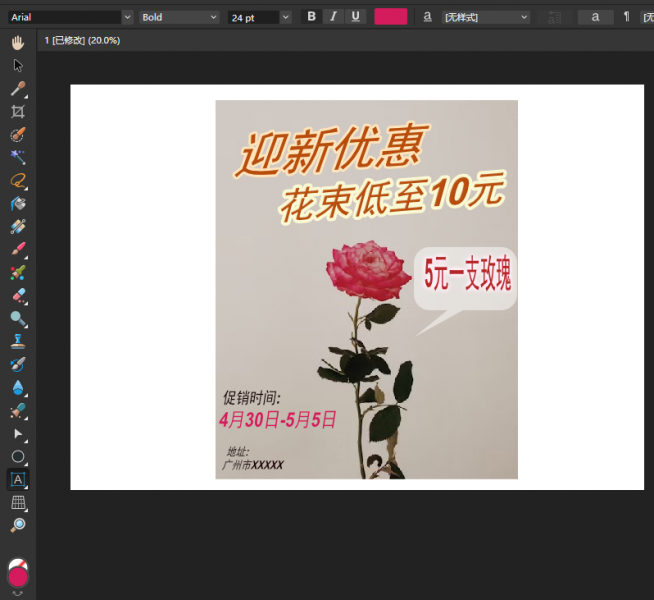This screenshot has height=600, width=654.
Task: Select the Paint Brush tool
Action: click(18, 249)
